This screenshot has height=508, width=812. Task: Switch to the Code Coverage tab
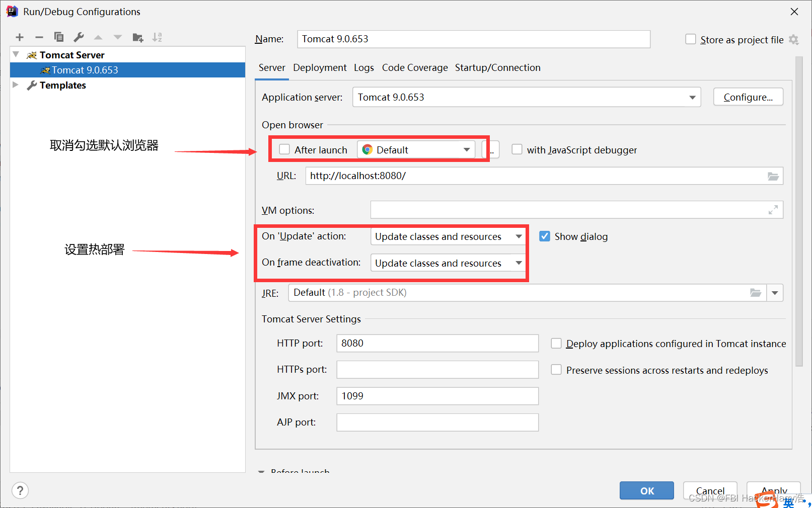[415, 67]
